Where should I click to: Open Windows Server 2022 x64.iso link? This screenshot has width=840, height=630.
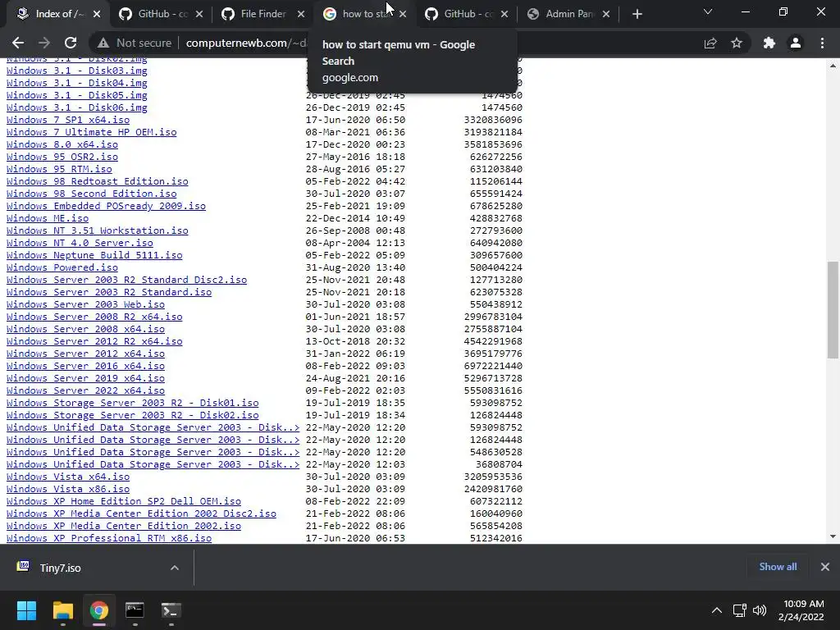tap(85, 390)
